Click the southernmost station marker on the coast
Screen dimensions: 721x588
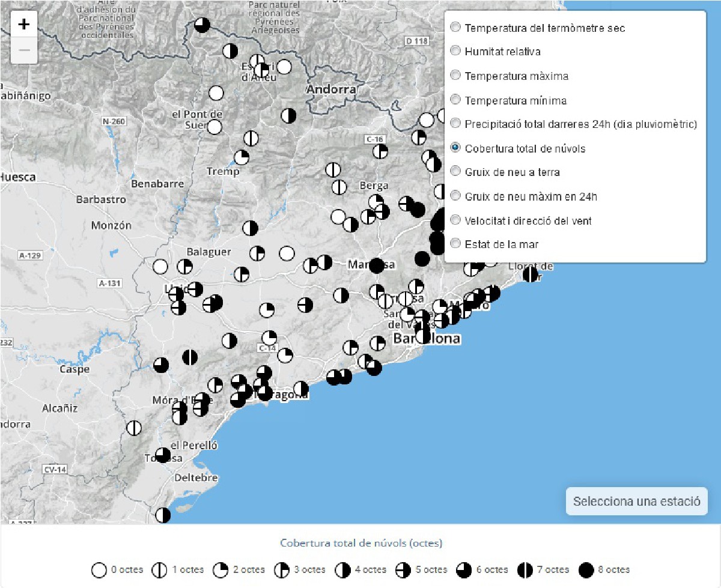pos(163,515)
